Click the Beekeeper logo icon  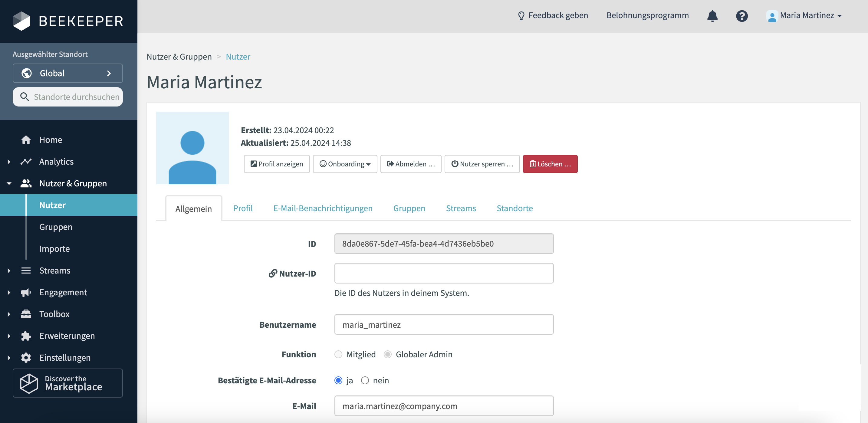click(x=21, y=21)
